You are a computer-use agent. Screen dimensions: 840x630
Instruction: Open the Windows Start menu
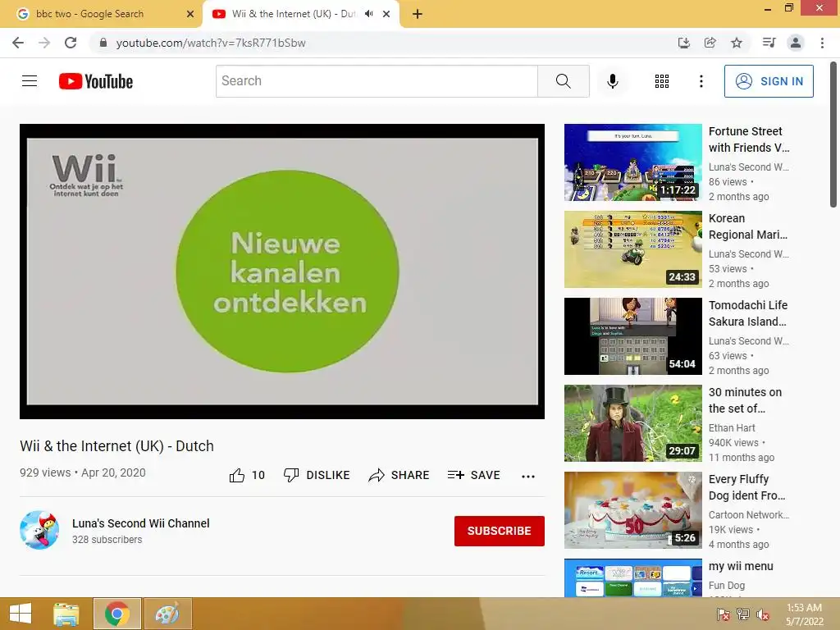(x=21, y=614)
